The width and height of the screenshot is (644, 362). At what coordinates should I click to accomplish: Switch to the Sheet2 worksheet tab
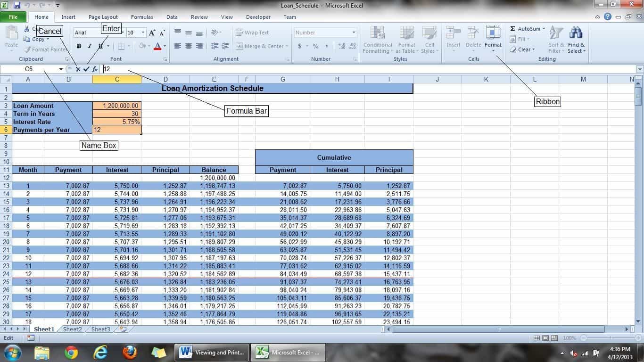(x=73, y=329)
